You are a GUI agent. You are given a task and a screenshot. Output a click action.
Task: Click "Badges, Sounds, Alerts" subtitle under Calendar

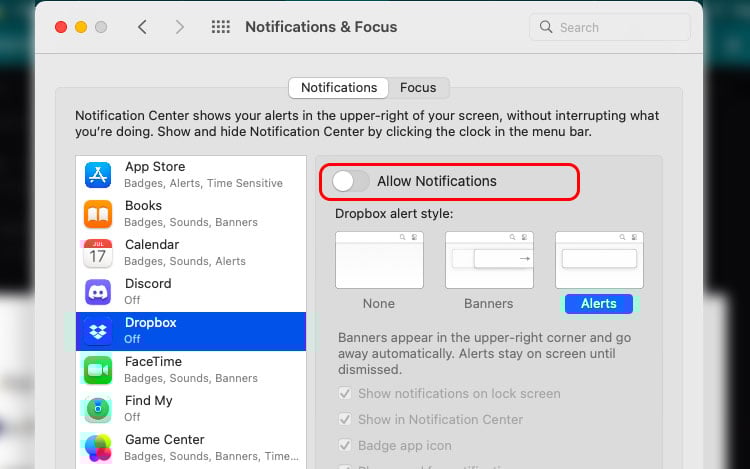185,261
